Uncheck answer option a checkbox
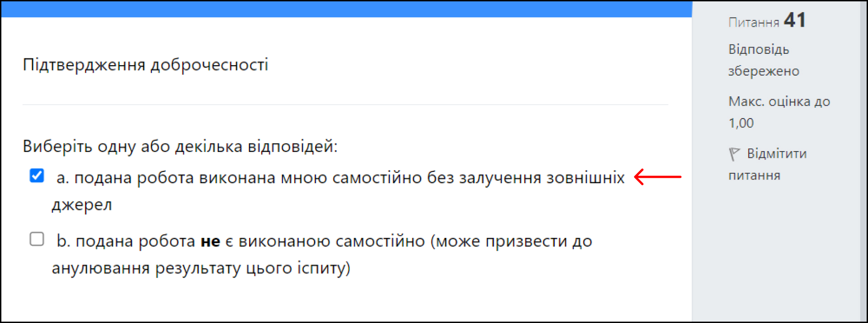The image size is (868, 323). click(37, 176)
